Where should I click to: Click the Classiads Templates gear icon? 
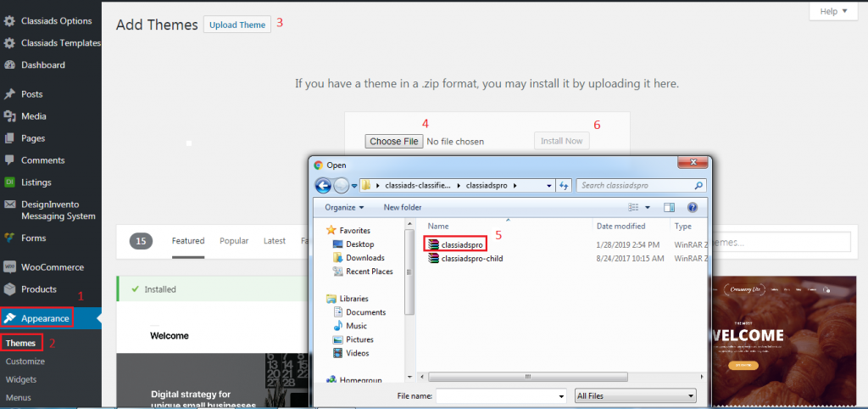(9, 42)
